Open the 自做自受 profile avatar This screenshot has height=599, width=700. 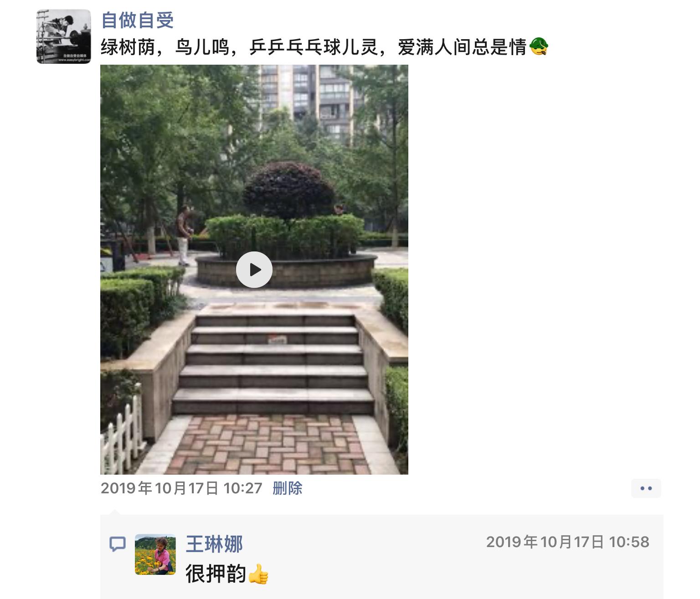coord(64,36)
